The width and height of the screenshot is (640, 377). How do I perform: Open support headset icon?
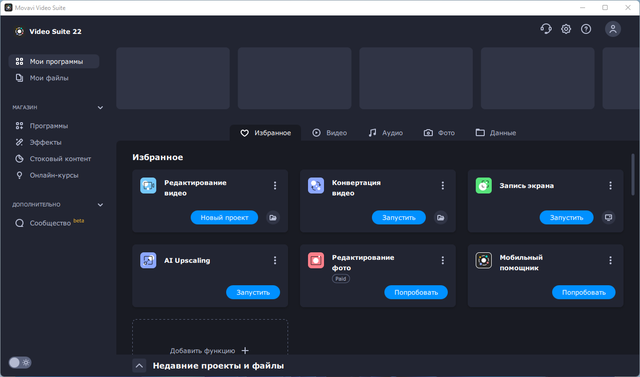point(546,29)
